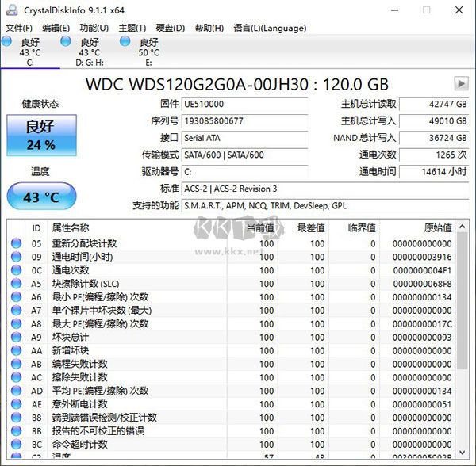
Task: Select the C: drive status circle icon
Action: pos(6,41)
